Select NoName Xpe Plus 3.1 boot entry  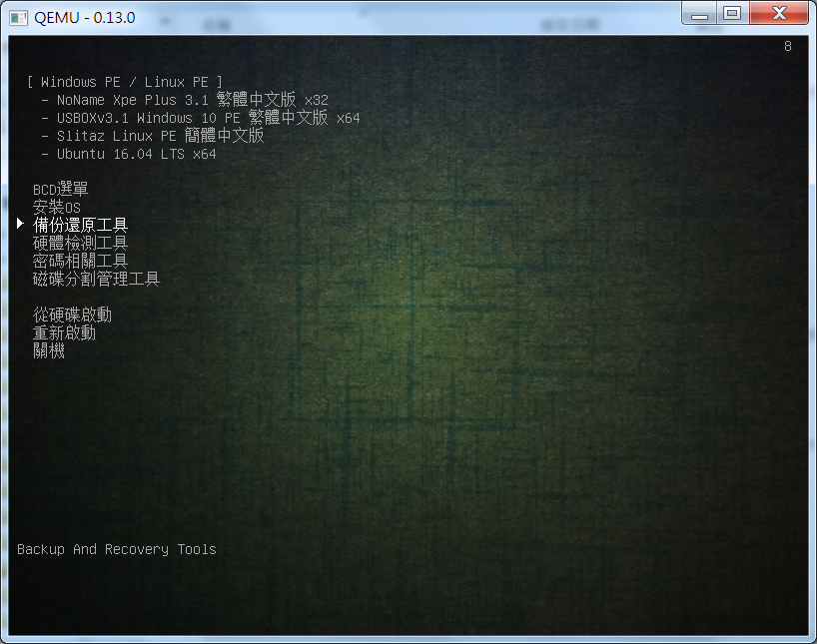tap(193, 100)
